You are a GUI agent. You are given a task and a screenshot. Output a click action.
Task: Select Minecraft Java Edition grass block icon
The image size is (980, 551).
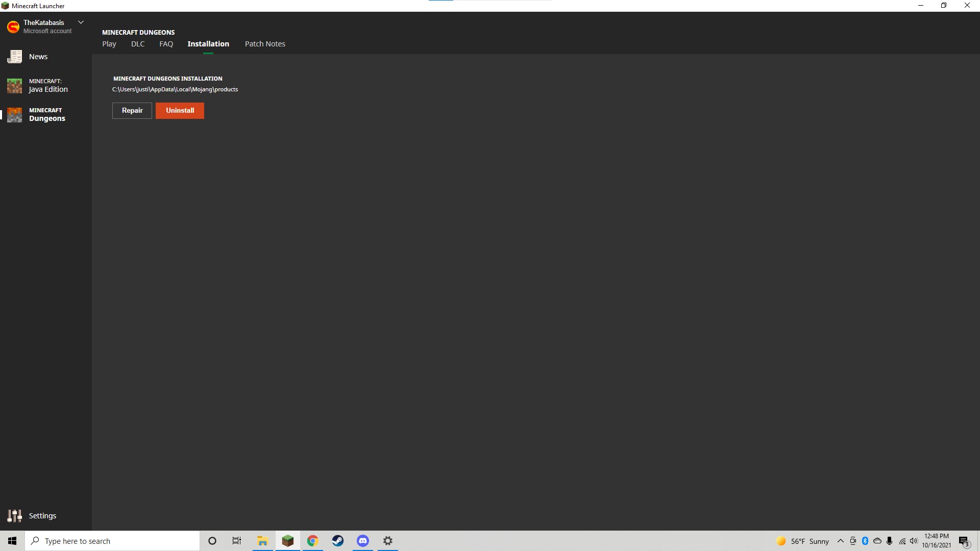pyautogui.click(x=14, y=85)
